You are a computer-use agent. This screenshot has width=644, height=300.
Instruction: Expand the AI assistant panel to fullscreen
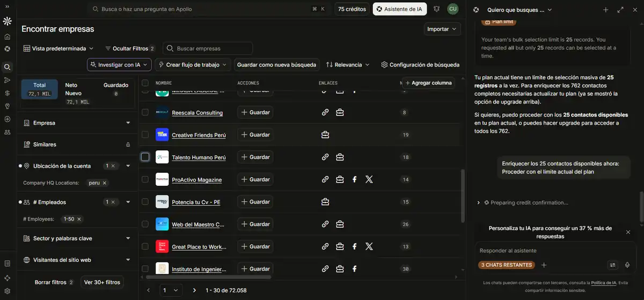point(620,10)
